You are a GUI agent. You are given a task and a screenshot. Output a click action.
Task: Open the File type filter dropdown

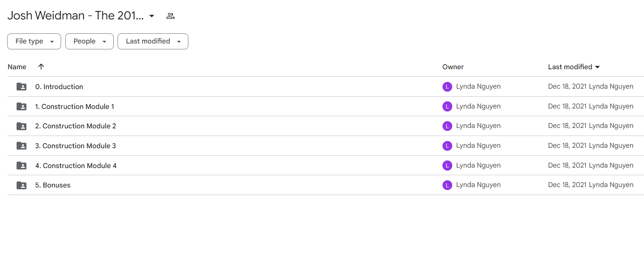[x=34, y=41]
